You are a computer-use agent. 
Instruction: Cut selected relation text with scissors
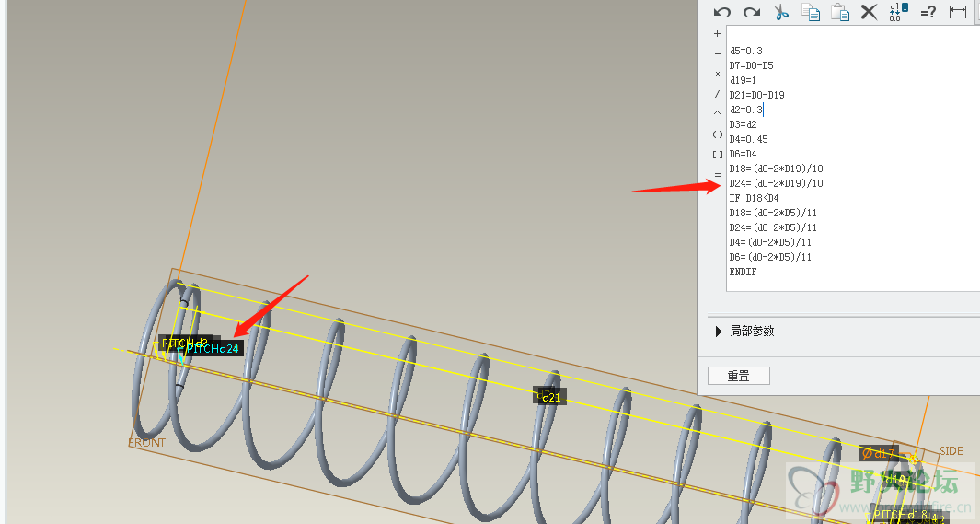pyautogui.click(x=781, y=12)
